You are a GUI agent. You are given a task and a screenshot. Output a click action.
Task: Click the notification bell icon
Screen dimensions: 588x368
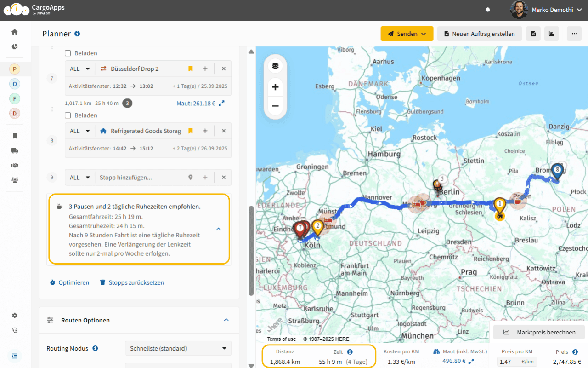tap(488, 10)
